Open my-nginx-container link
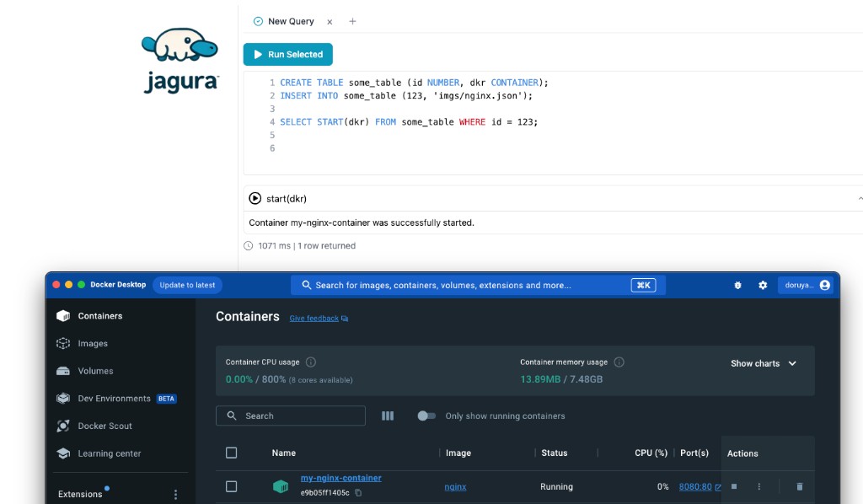Screen dimensions: 863x504 [340, 478]
